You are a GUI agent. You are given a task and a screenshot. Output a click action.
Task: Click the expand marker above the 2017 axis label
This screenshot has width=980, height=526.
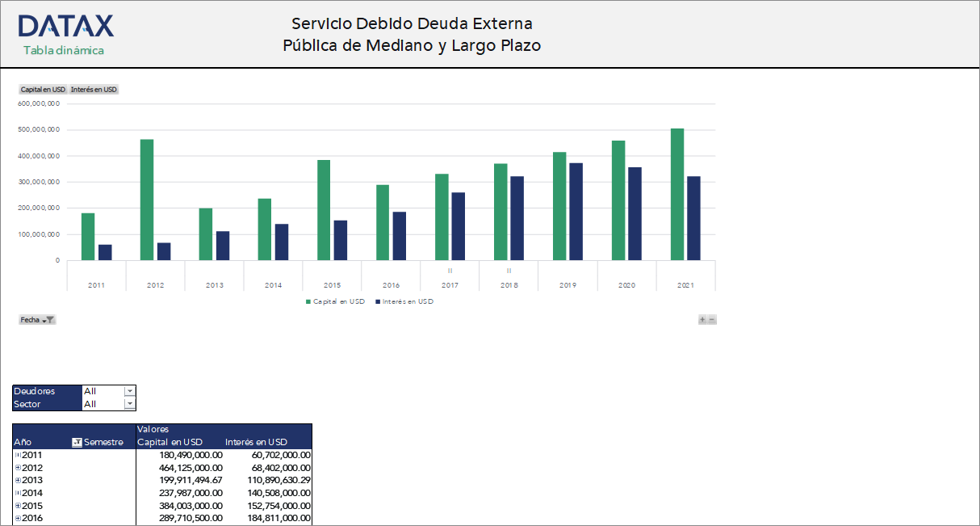tap(450, 272)
